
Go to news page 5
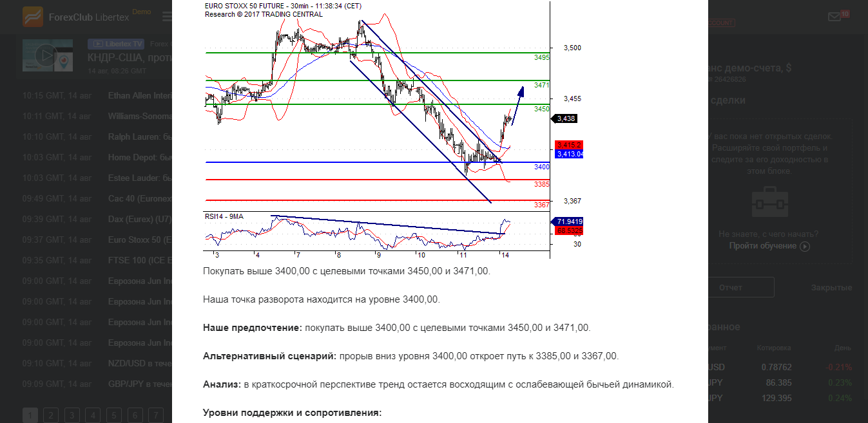tap(114, 415)
